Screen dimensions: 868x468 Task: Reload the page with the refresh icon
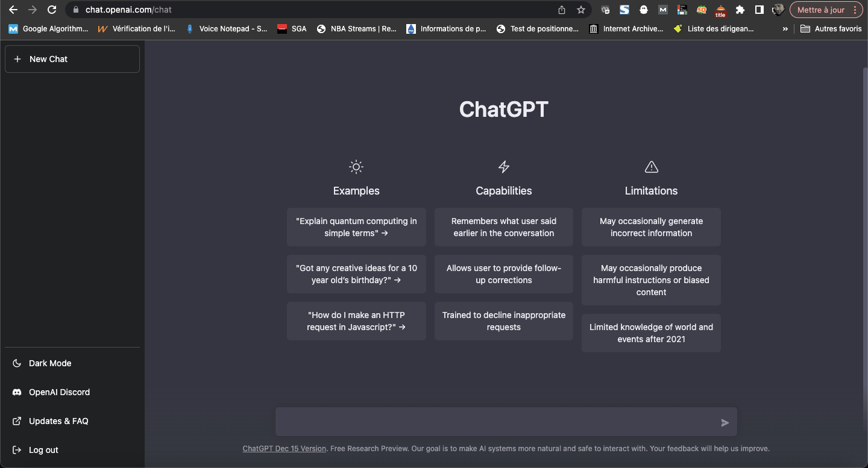(x=52, y=10)
